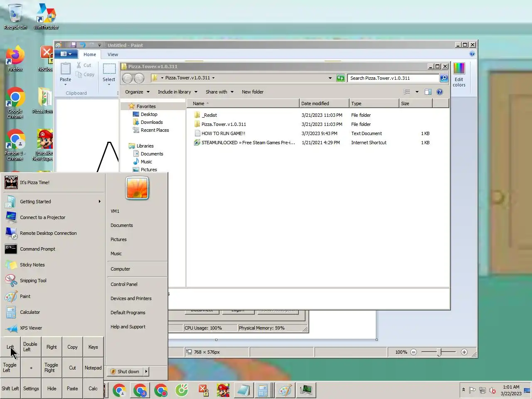The height and width of the screenshot is (399, 532).
Task: Open the blue Paint application menu button
Action: 66,54
